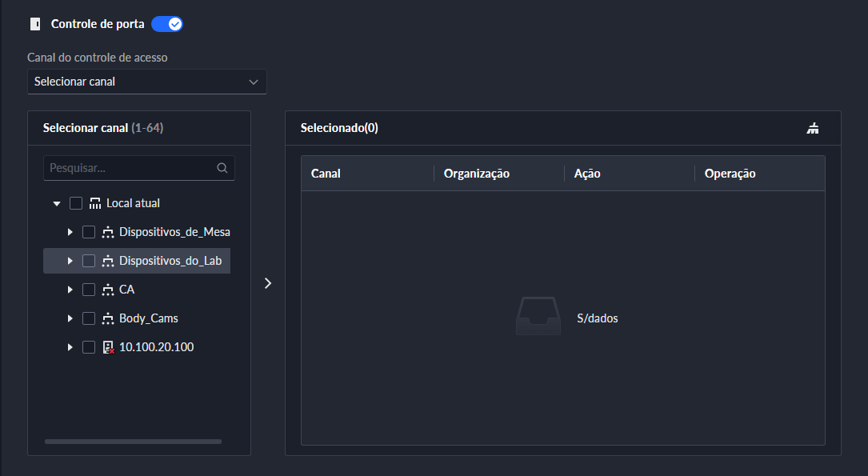Screen dimensions: 868x476
Task: Click the organization icon next to Dispositivos_de_Mesa
Action: point(108,232)
